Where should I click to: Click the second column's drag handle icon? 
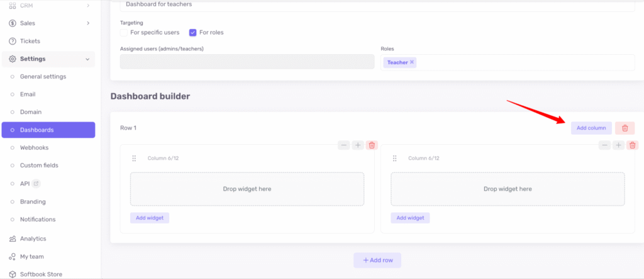point(395,158)
